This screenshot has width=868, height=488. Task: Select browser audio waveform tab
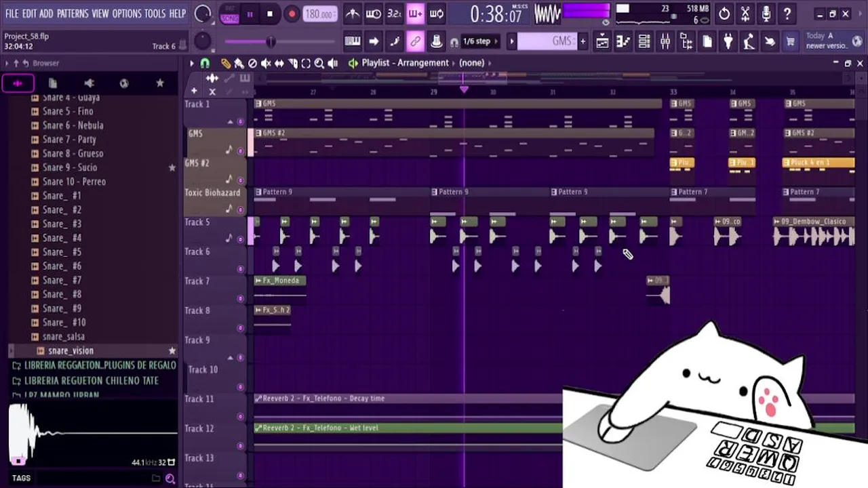(x=18, y=83)
